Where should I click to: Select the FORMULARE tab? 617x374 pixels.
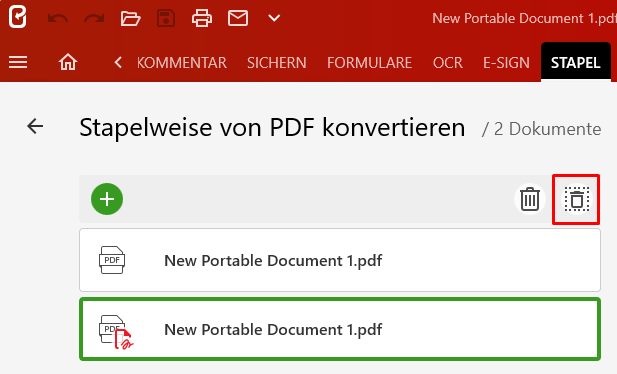click(x=369, y=63)
